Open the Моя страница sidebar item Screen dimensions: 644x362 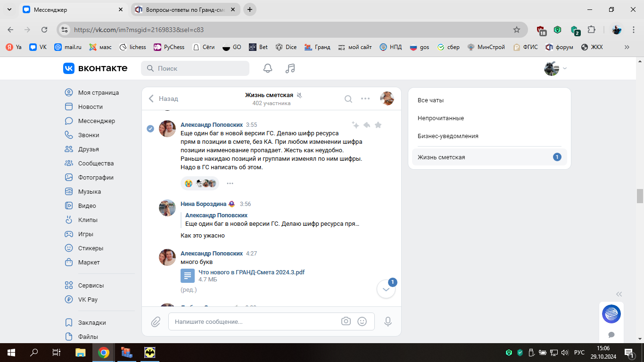92,93
